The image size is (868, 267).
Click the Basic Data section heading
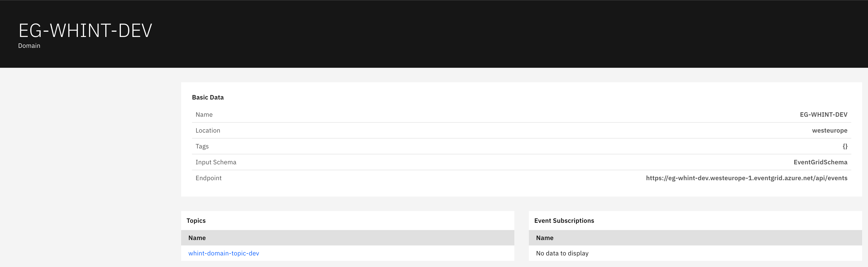208,97
